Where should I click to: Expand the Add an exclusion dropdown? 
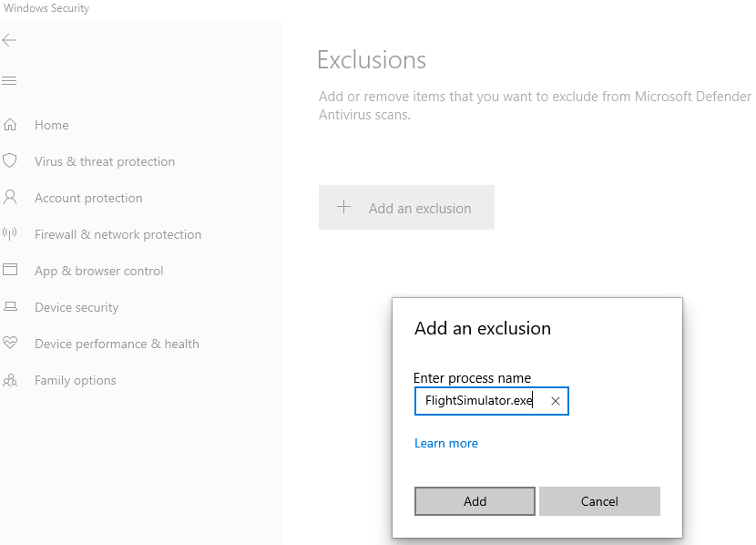point(406,208)
